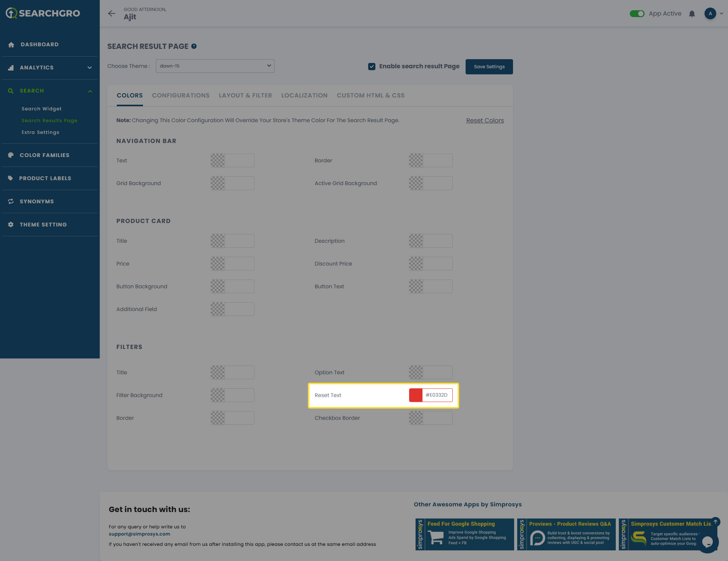Image resolution: width=728 pixels, height=561 pixels.
Task: Click the Reset Colors link
Action: tap(485, 121)
